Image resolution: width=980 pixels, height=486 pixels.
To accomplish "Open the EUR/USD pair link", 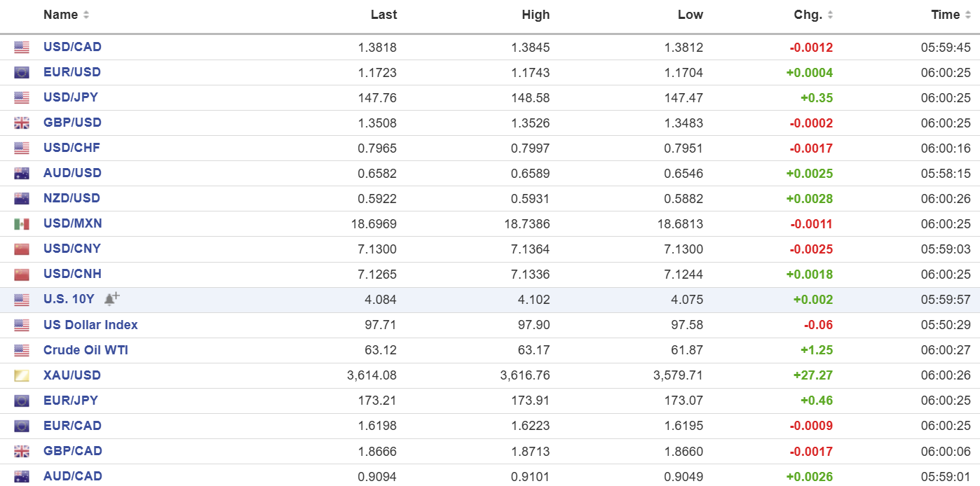I will (72, 72).
